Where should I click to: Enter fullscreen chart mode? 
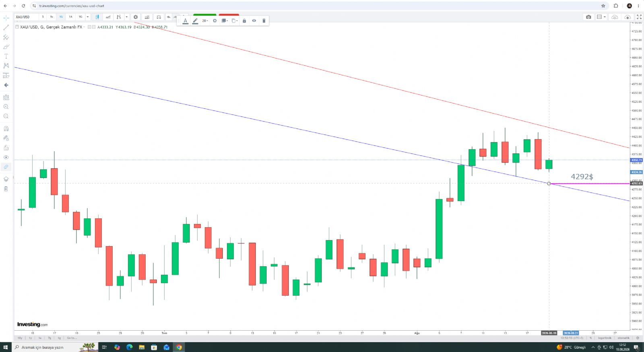tap(639, 17)
